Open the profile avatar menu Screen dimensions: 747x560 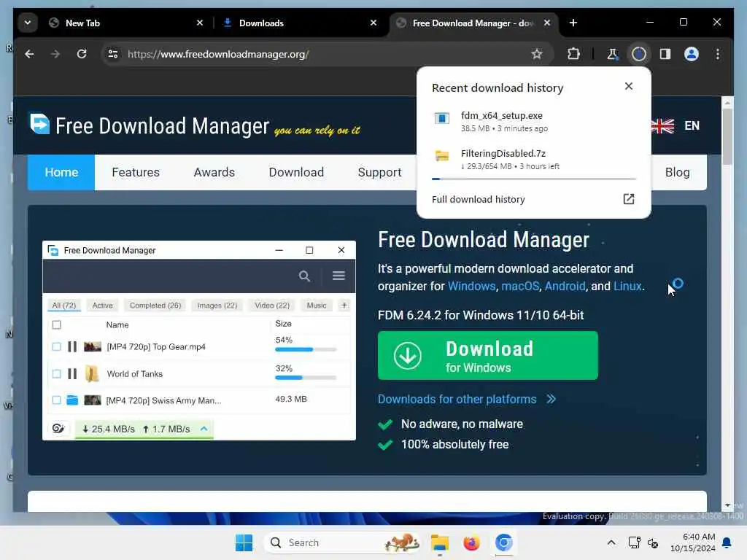point(692,54)
